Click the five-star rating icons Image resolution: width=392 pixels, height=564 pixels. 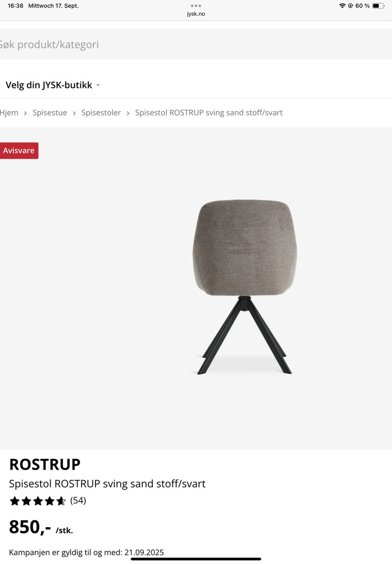pos(38,501)
